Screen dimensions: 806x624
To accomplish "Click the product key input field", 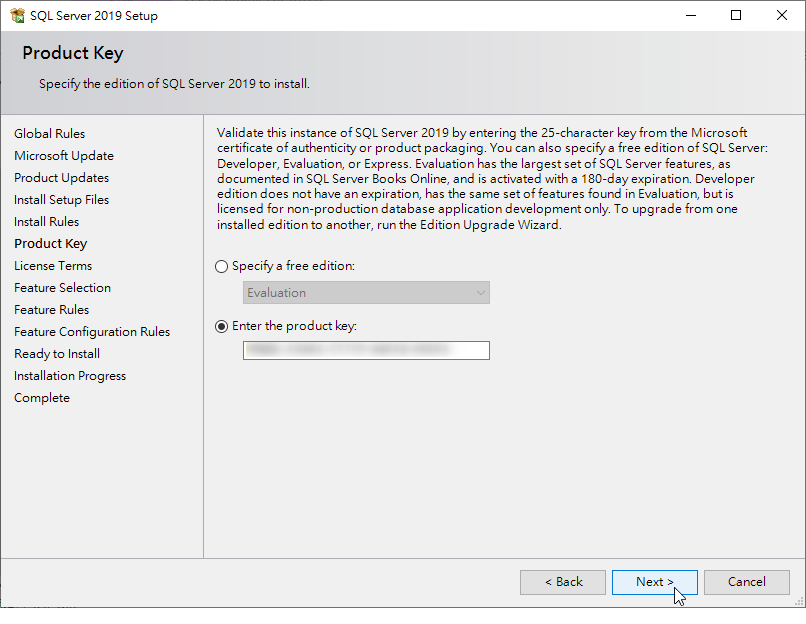I will click(x=366, y=351).
